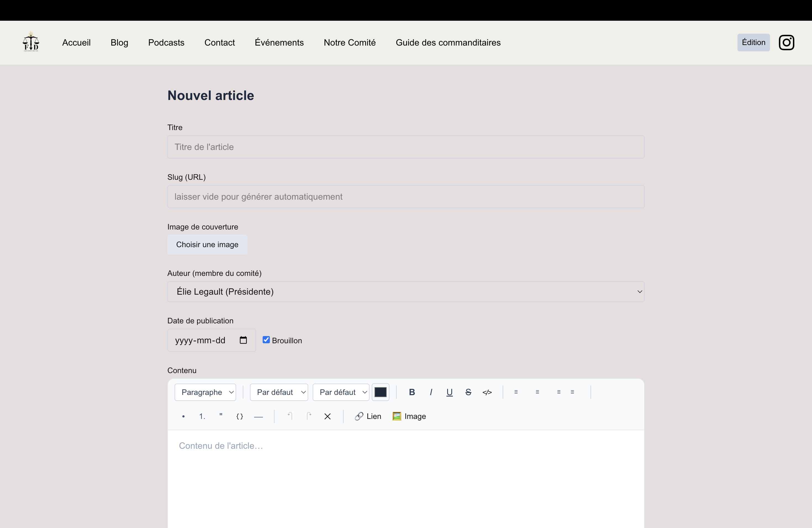Expand the Auteur member dropdown
Screen dimensions: 812x528
click(x=406, y=292)
